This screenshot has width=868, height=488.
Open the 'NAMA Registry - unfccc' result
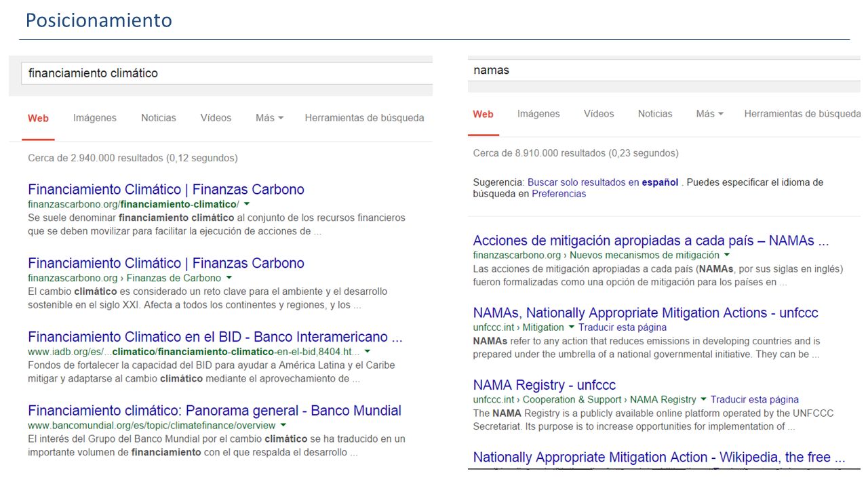coord(545,385)
